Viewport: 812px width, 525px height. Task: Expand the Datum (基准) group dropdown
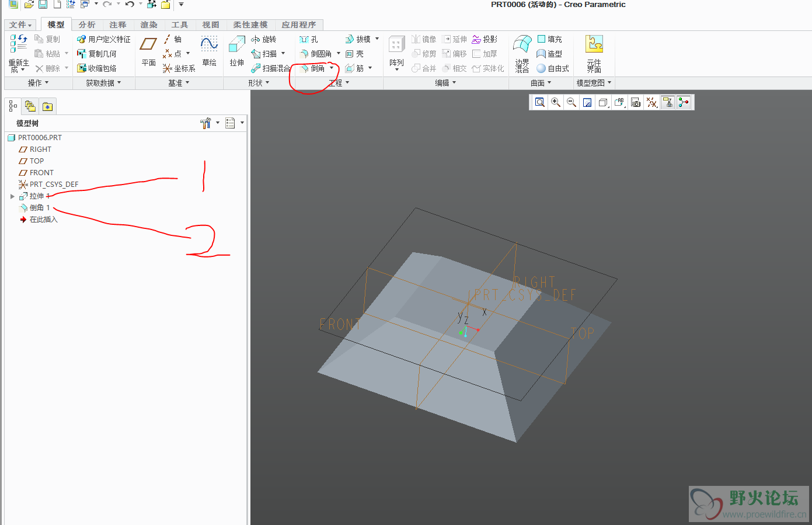coord(179,83)
